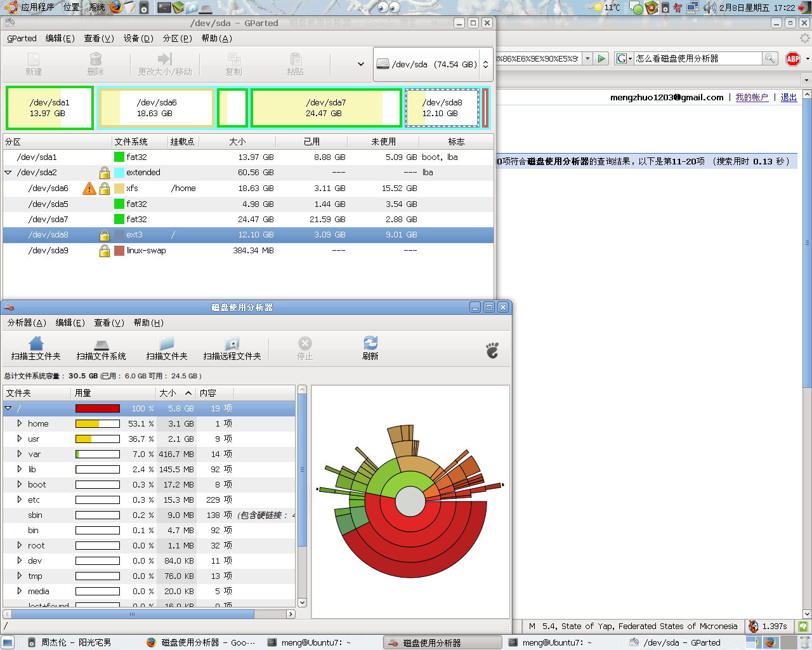Click the warning icon on /dev/sda6 row
The height and width of the screenshot is (650, 812).
click(x=89, y=189)
